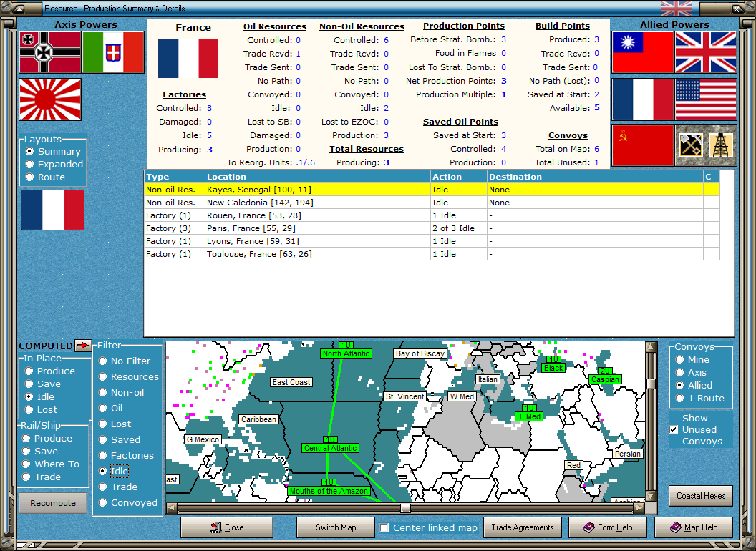
Task: Click the North Atlantic convoy marker
Action: pos(346,353)
